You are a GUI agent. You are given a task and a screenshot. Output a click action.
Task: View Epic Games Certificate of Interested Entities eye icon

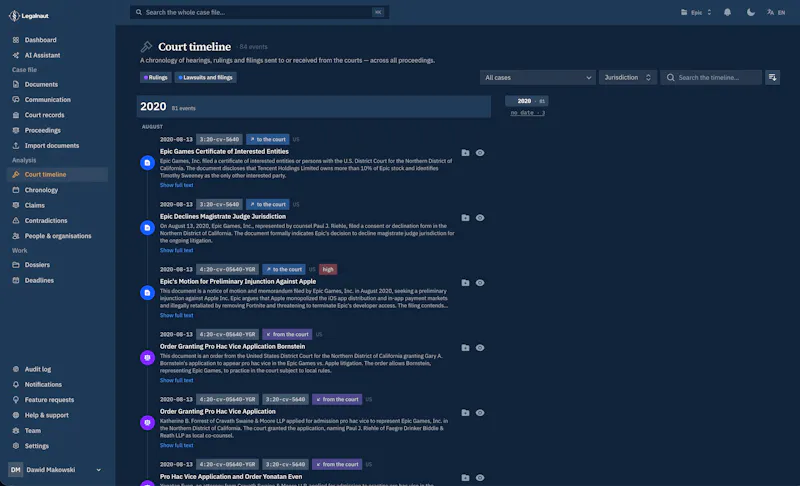tap(480, 152)
